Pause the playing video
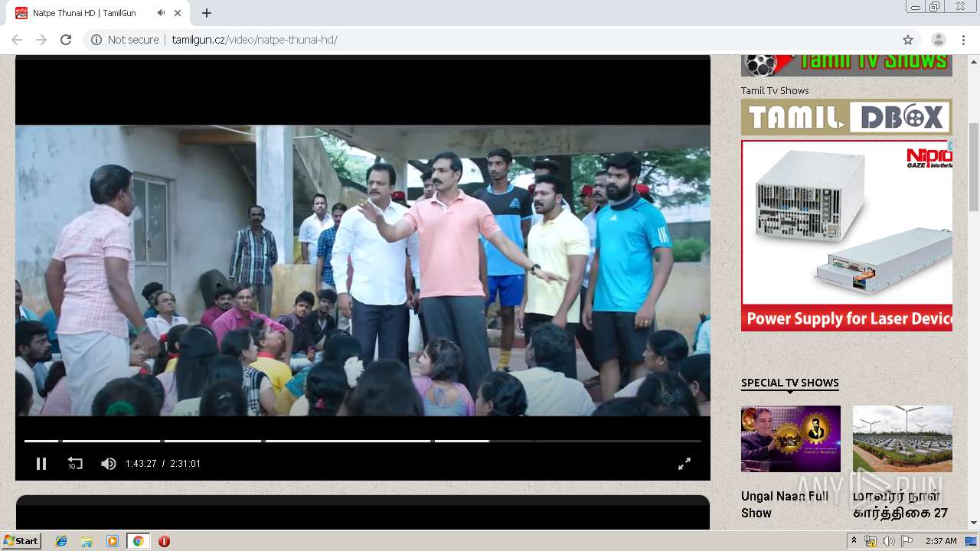Screen dimensions: 980x551 click(41, 463)
